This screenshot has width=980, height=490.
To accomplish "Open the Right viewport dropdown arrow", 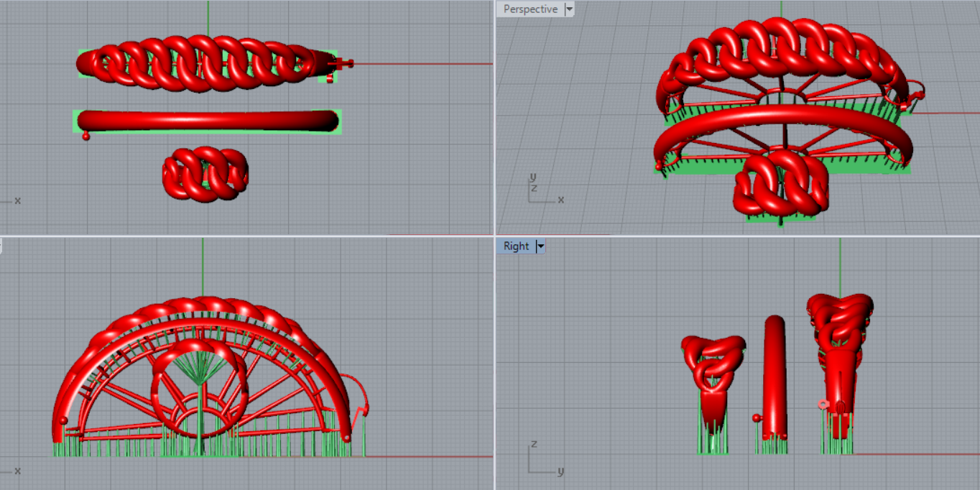I will click(x=541, y=246).
